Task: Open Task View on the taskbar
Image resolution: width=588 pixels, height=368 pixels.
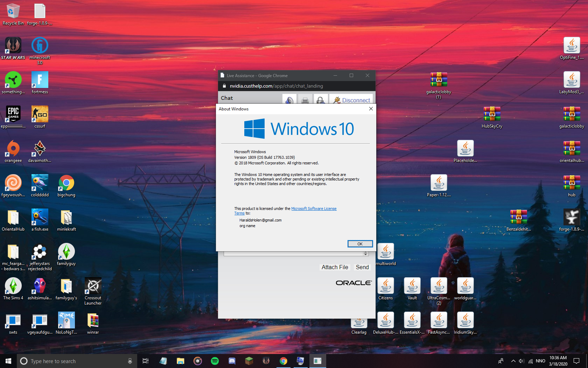Action: pos(146,361)
